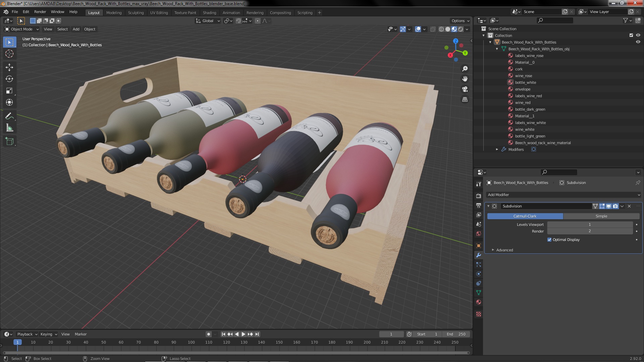This screenshot has height=362, width=644.
Task: Open Add Modifier dropdown
Action: point(563,195)
